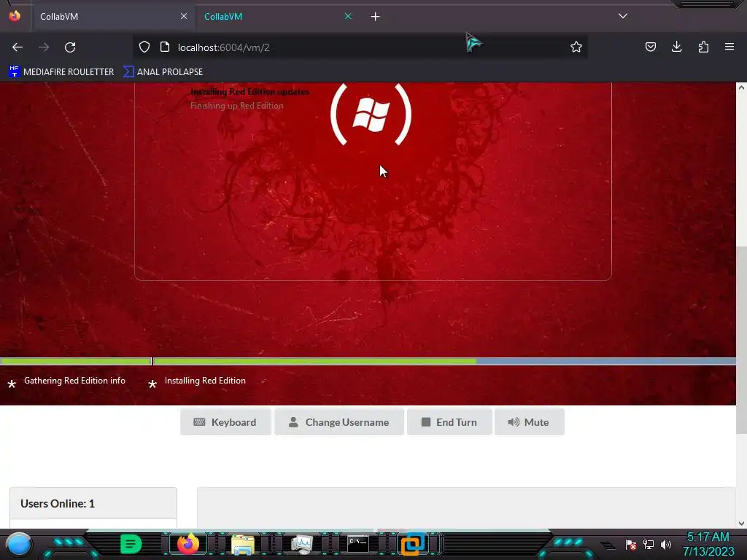Open the Start orb on the taskbar

pos(19,544)
